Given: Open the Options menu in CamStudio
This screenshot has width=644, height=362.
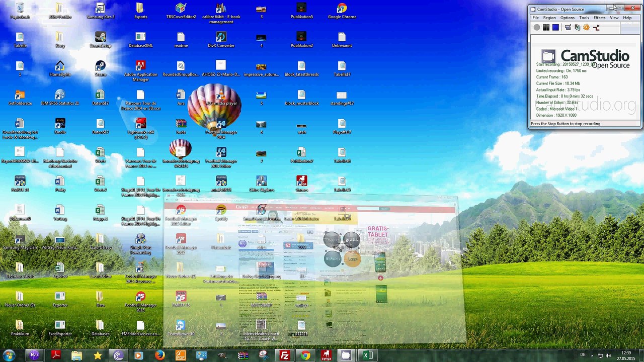Looking at the screenshot, I should 568,18.
